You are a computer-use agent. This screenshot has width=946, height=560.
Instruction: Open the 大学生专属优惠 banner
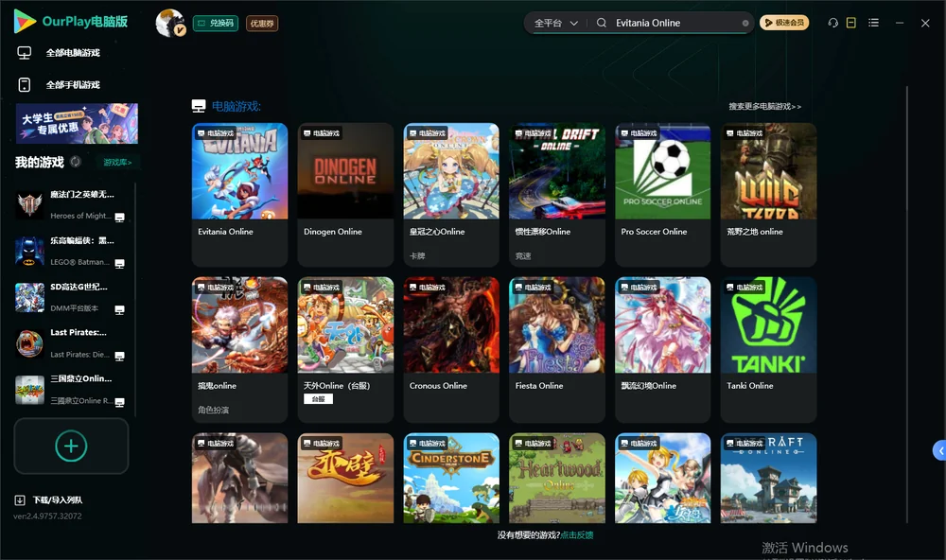click(77, 123)
